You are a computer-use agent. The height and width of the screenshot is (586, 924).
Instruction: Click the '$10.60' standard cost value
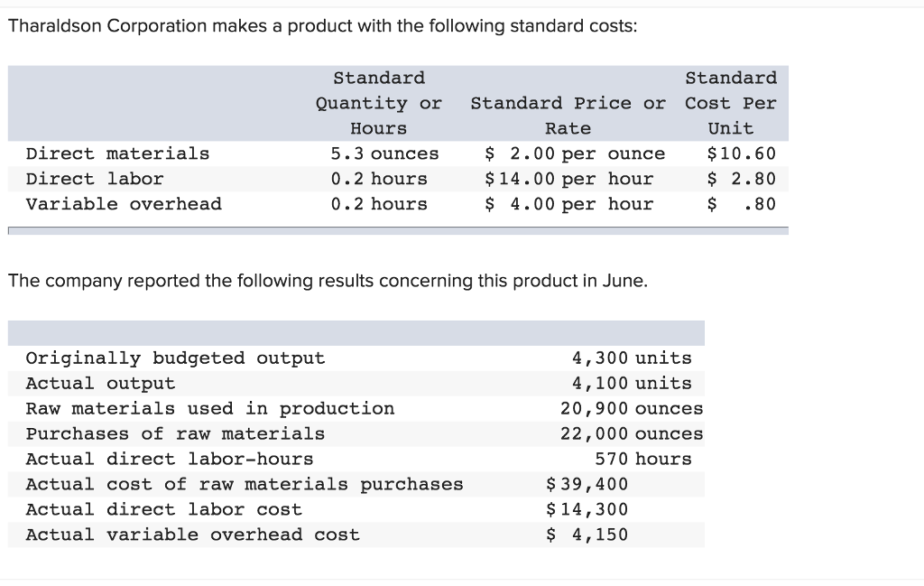[742, 153]
